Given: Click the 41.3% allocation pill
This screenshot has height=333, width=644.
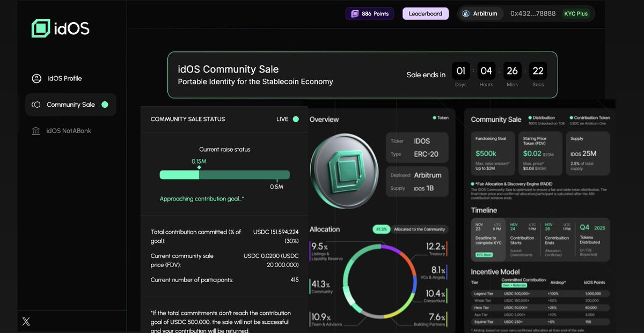Looking at the screenshot, I should pyautogui.click(x=381, y=229).
